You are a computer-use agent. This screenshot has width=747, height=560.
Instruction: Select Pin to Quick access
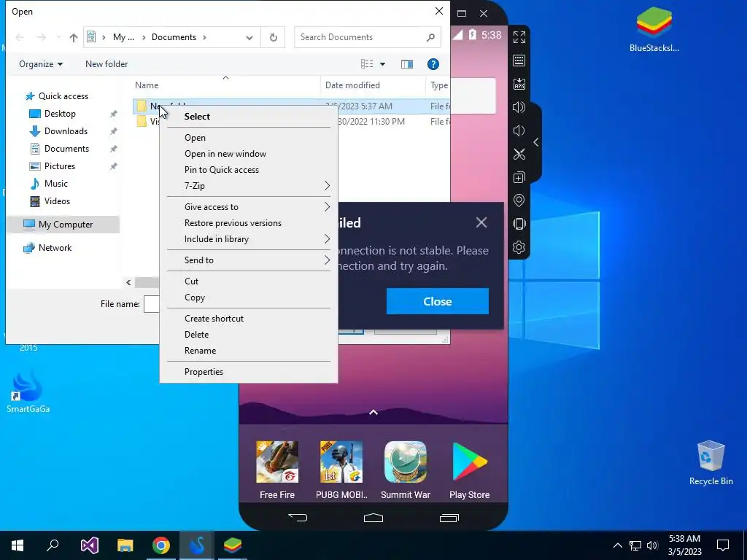249,170
